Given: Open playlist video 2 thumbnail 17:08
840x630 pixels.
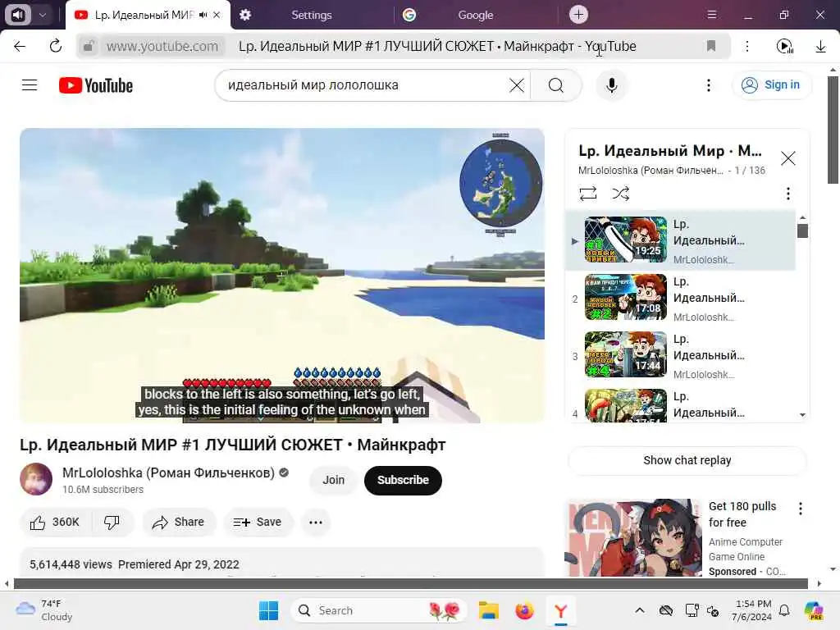Looking at the screenshot, I should point(626,297).
